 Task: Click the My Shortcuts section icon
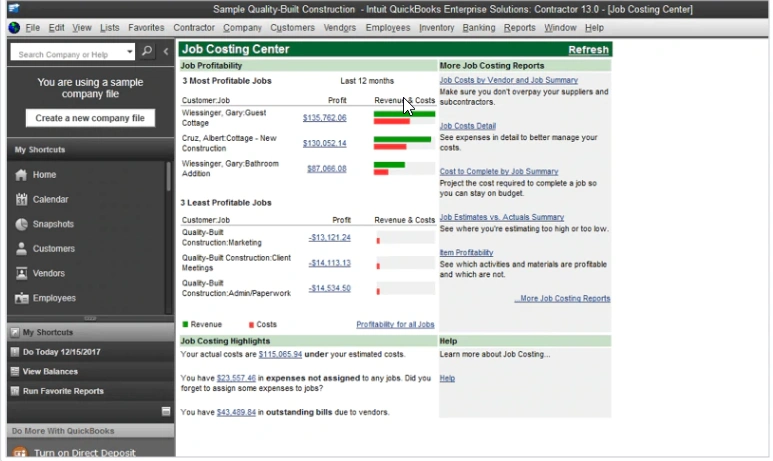click(x=15, y=332)
